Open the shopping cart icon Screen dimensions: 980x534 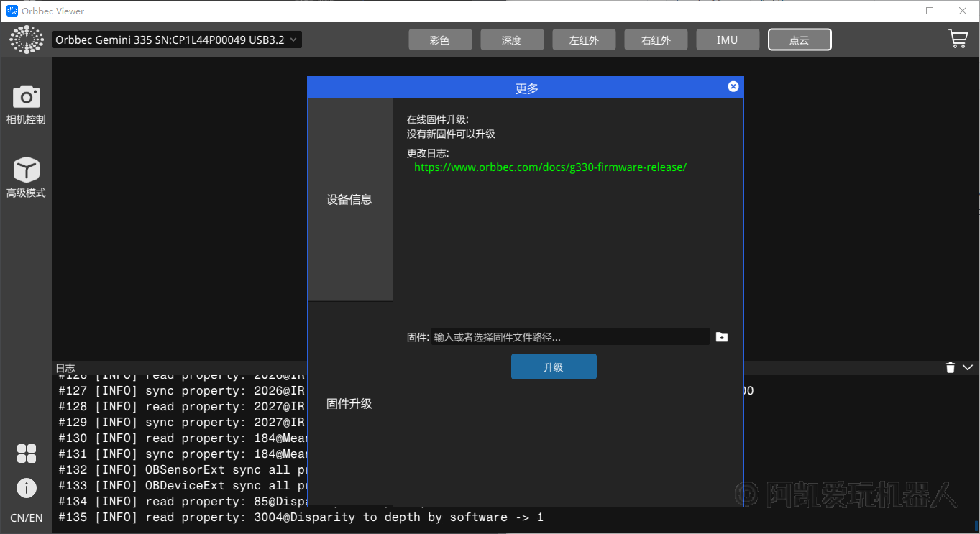[x=958, y=39]
